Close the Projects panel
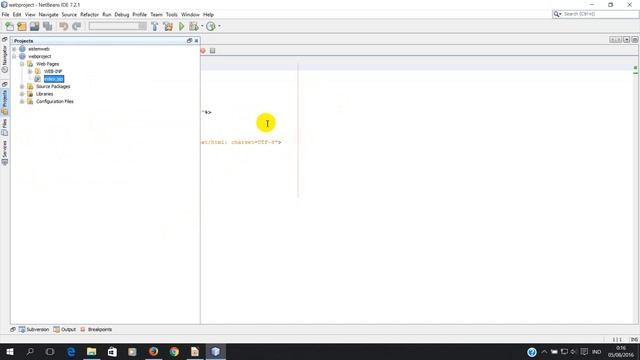 196,41
